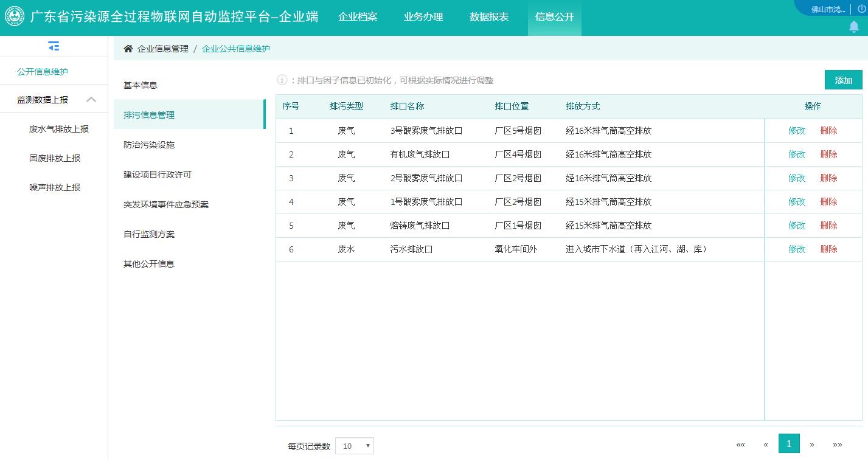
Task: Open 废水气排放上报 in the sidebar
Action: [x=59, y=129]
